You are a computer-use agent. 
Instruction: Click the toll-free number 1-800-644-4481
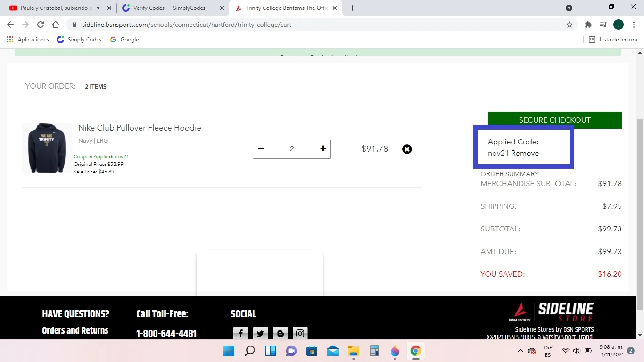166,334
